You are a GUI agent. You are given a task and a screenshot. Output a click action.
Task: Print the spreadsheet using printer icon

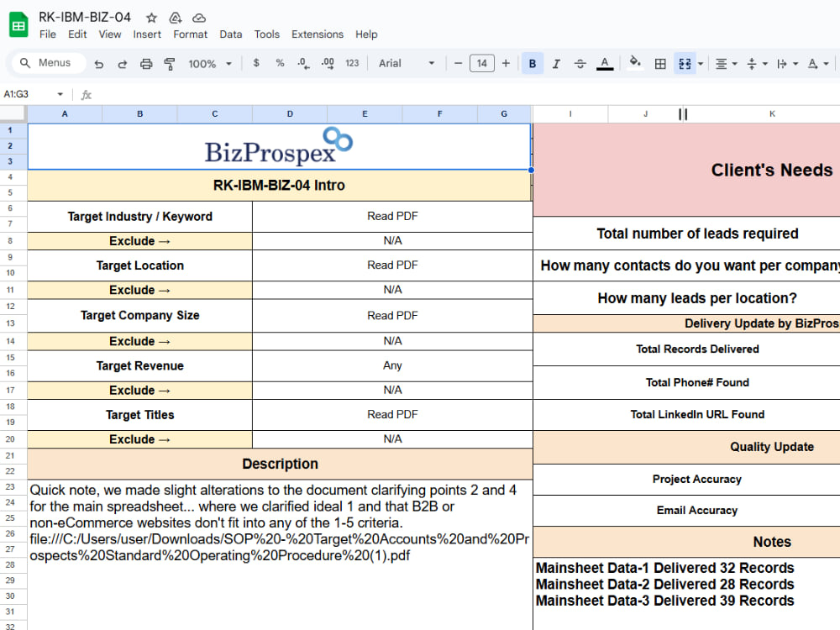[145, 64]
